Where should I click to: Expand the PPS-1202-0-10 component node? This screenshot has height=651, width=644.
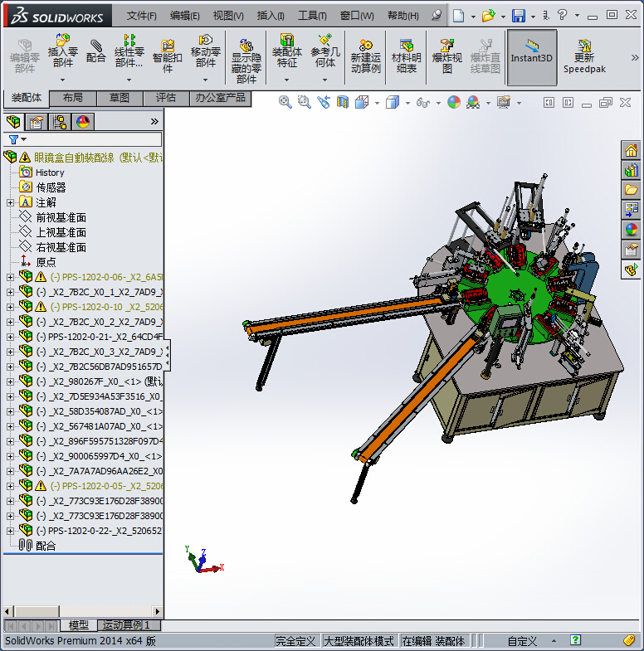[11, 307]
